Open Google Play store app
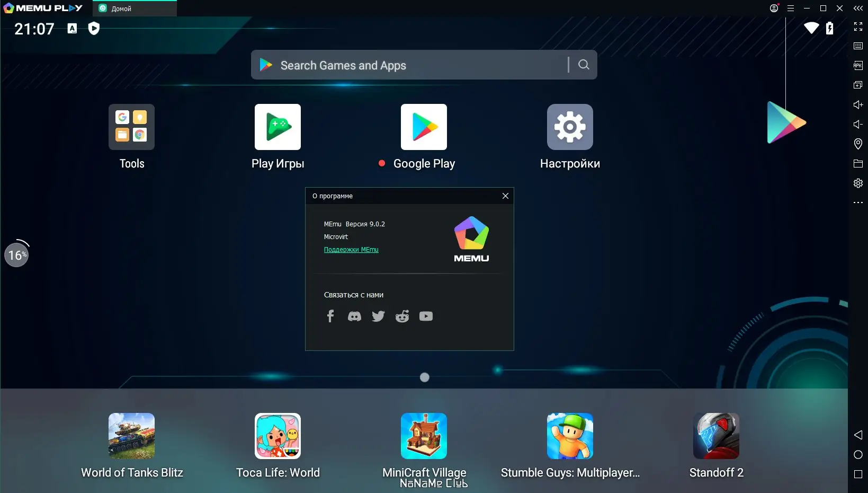868x493 pixels. (424, 127)
